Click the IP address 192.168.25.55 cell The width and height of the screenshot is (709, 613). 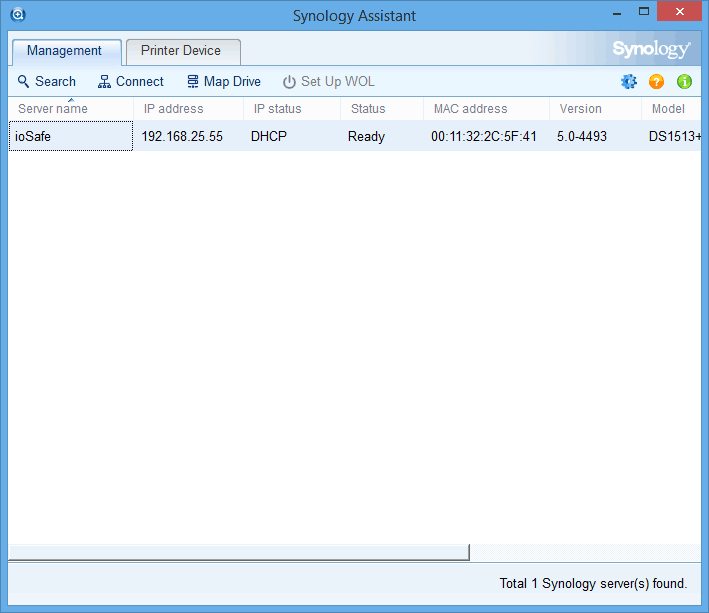pos(182,137)
